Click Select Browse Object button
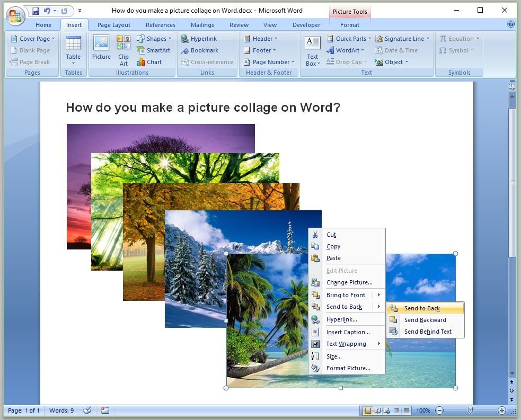Screen dimensions: 521x420 coord(511,390)
